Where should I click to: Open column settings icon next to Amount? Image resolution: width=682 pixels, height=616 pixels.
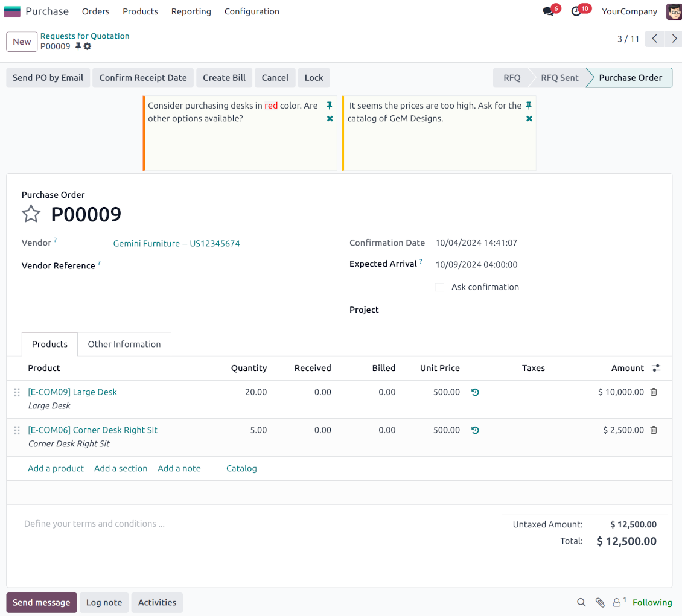pos(656,368)
